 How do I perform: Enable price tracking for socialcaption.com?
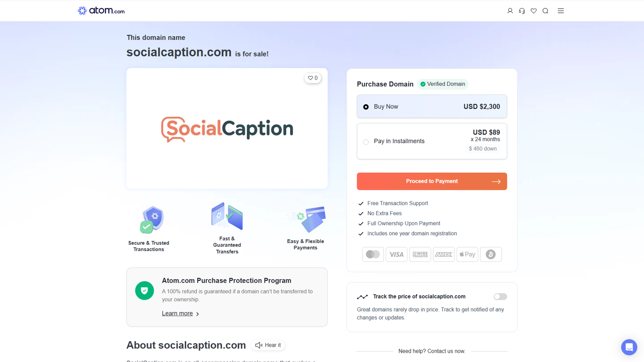pyautogui.click(x=500, y=296)
